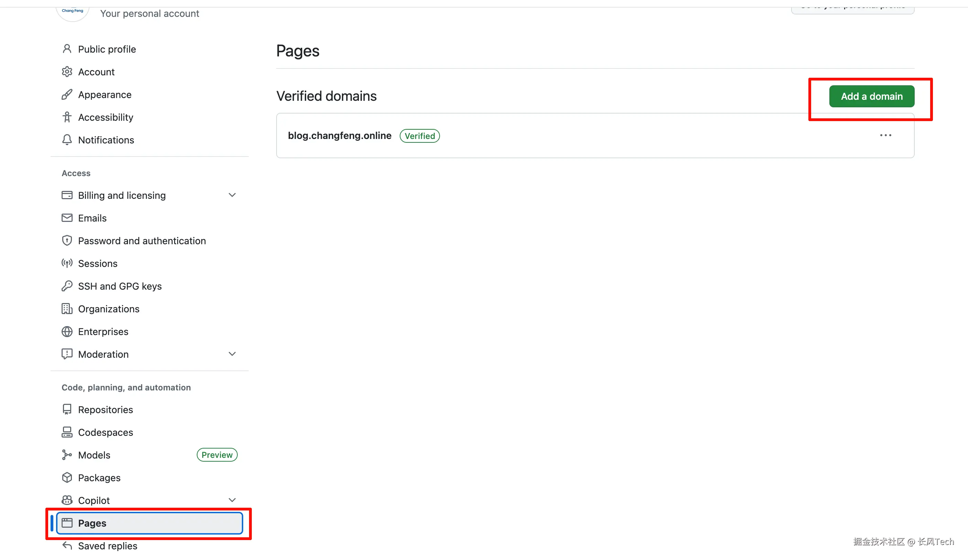Expand the Copilot settings chevron
This screenshot has height=560, width=968.
point(232,500)
